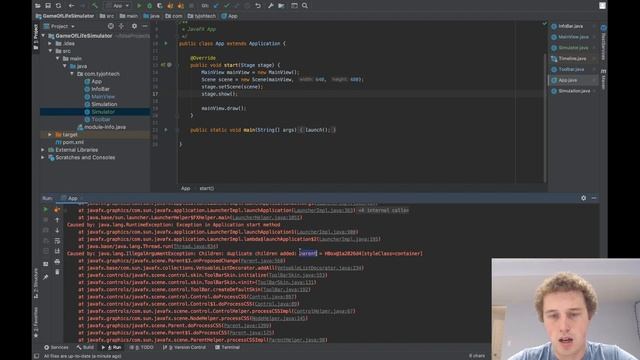Start debugging with the green bug icon
The height and width of the screenshot is (360, 640).
[x=149, y=6]
